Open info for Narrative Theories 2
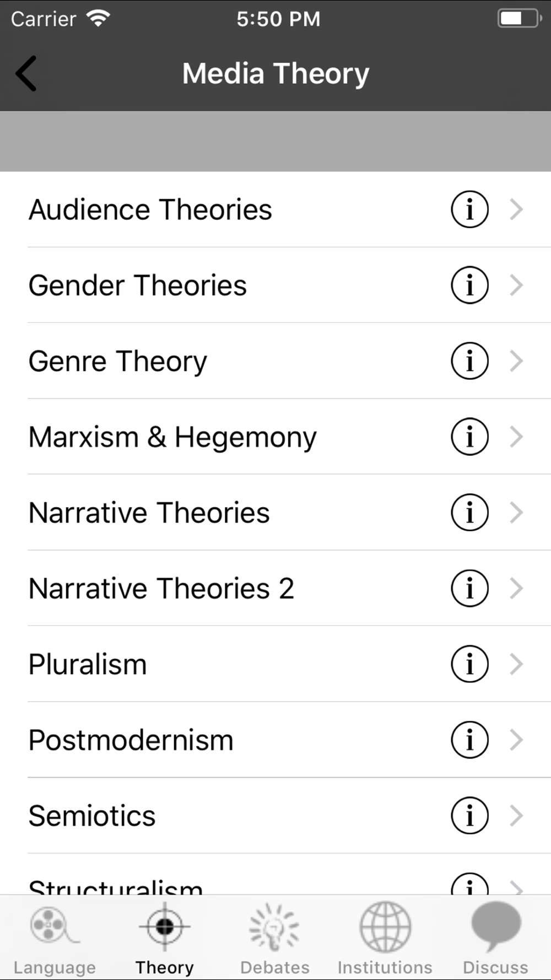This screenshot has width=551, height=980. 469,588
